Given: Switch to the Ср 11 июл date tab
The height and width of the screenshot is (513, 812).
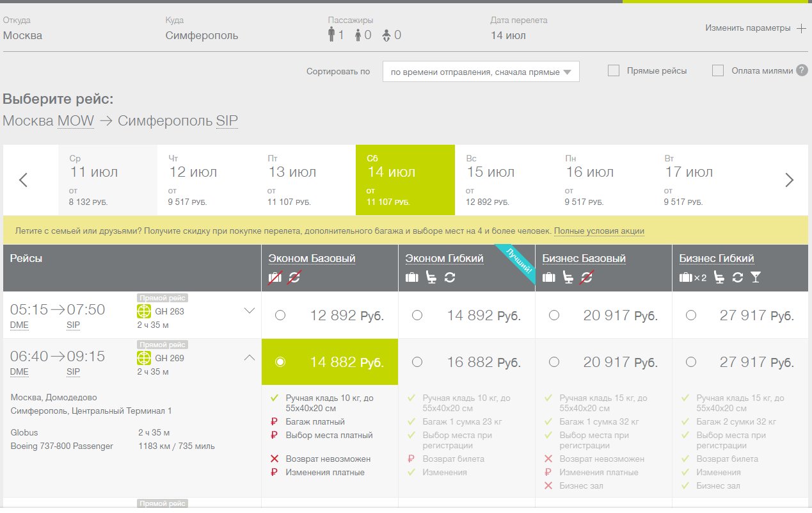Looking at the screenshot, I should pyautogui.click(x=107, y=180).
